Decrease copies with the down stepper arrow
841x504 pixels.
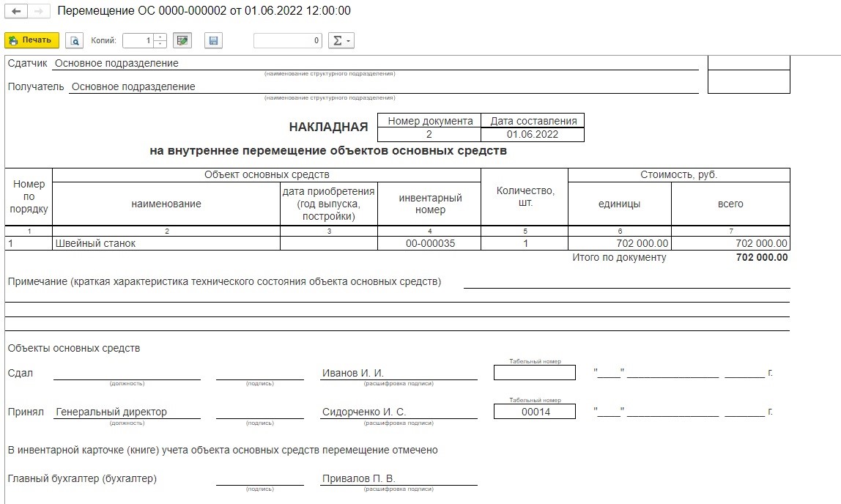coord(160,44)
